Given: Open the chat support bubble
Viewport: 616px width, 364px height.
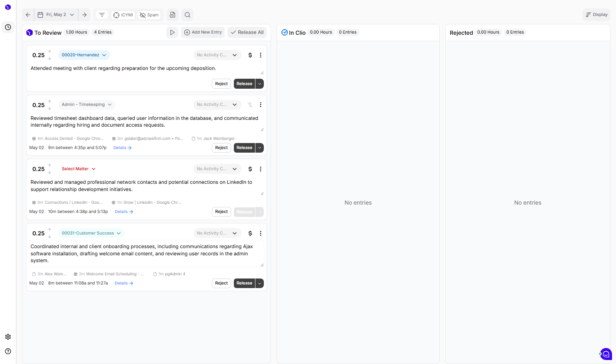Looking at the screenshot, I should coord(606,354).
